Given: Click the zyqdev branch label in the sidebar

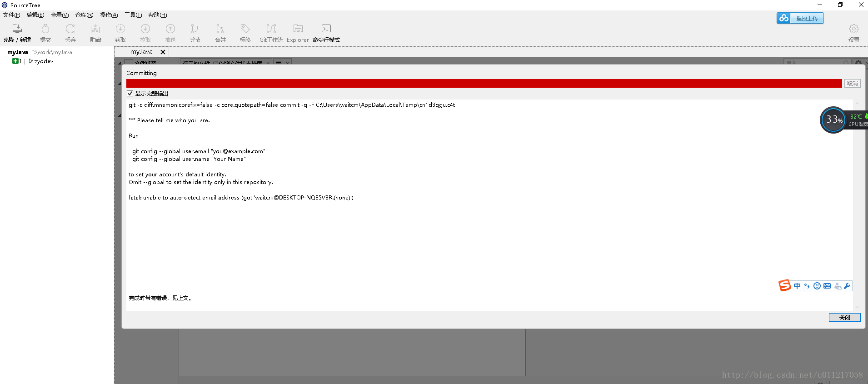Looking at the screenshot, I should click(44, 61).
